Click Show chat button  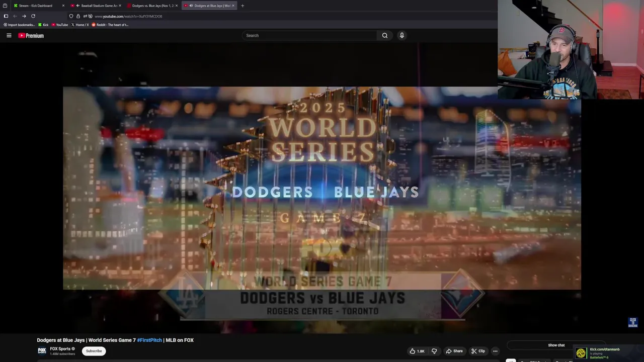556,345
